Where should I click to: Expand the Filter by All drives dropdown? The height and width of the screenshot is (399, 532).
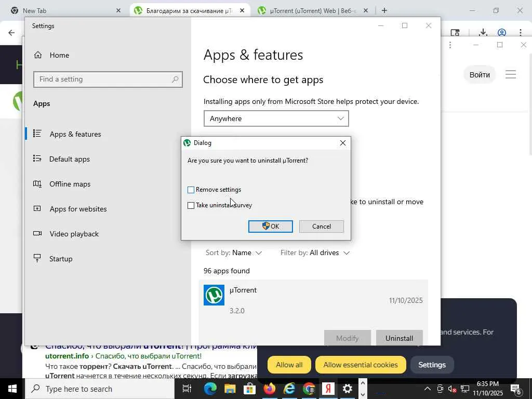pos(315,253)
